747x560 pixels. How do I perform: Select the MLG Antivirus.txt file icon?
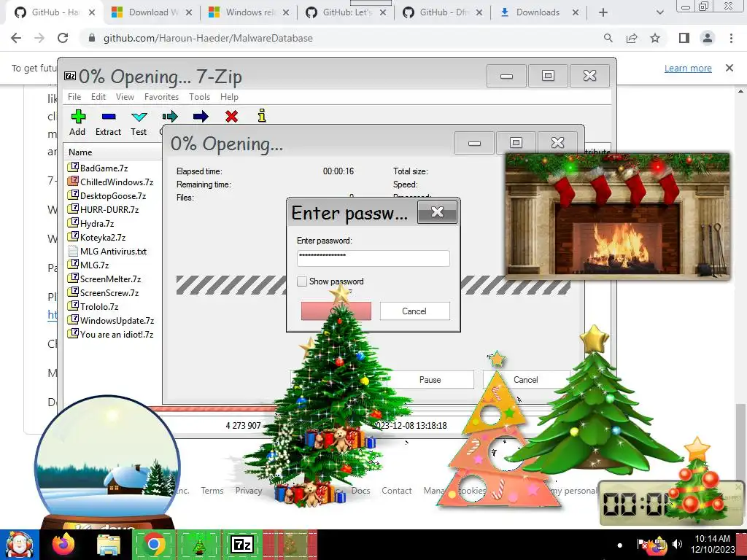click(73, 251)
